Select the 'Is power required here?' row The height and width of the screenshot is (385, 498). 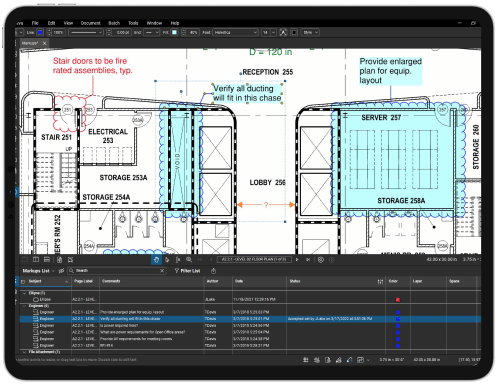point(250,325)
